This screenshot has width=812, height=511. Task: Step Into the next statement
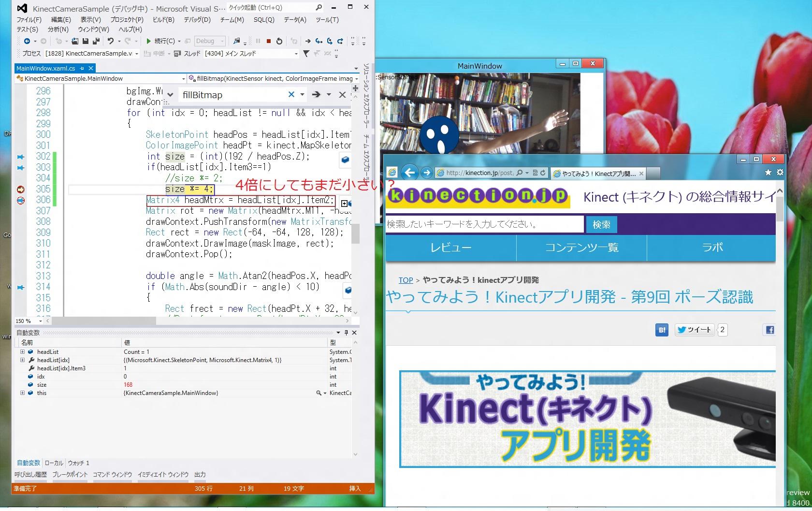point(319,41)
